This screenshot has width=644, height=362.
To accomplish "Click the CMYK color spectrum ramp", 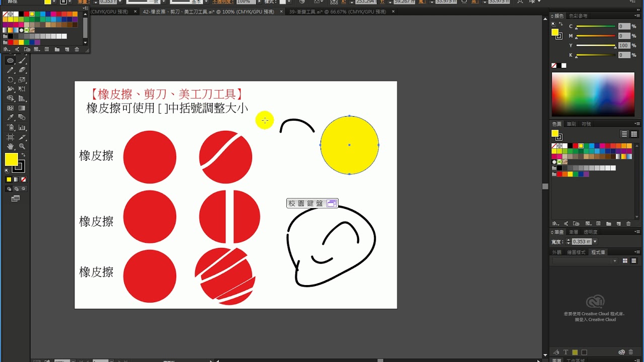I will [593, 95].
